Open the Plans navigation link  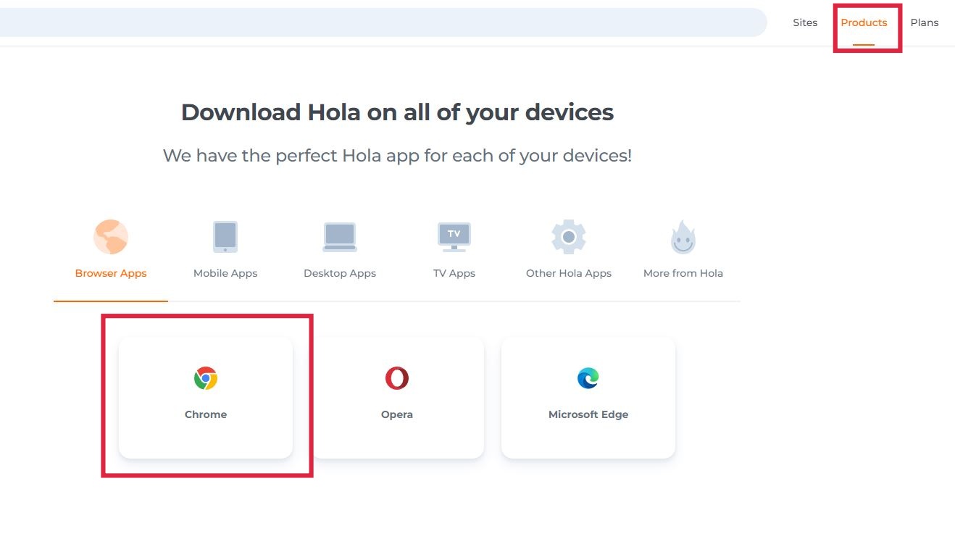pyautogui.click(x=925, y=22)
